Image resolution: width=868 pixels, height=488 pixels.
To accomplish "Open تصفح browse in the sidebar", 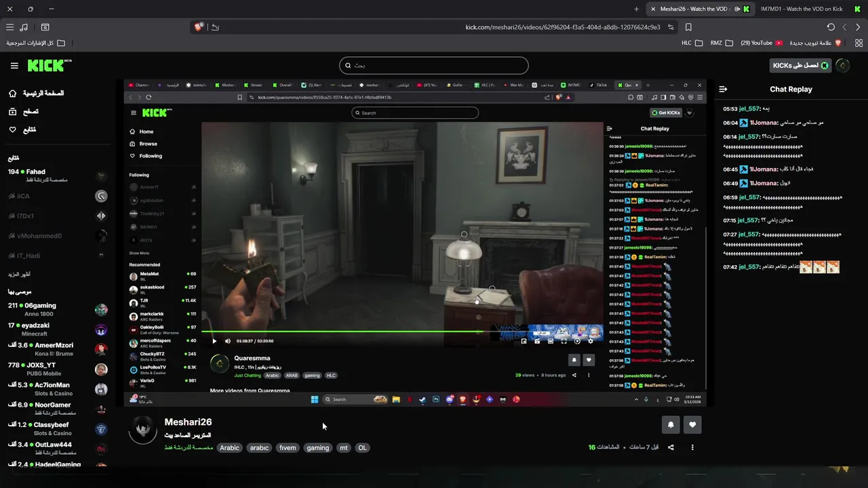I will click(24, 112).
